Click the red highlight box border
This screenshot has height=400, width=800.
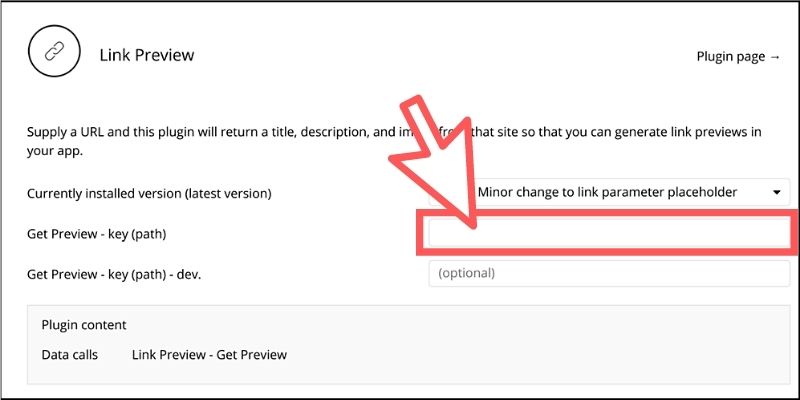tap(607, 213)
